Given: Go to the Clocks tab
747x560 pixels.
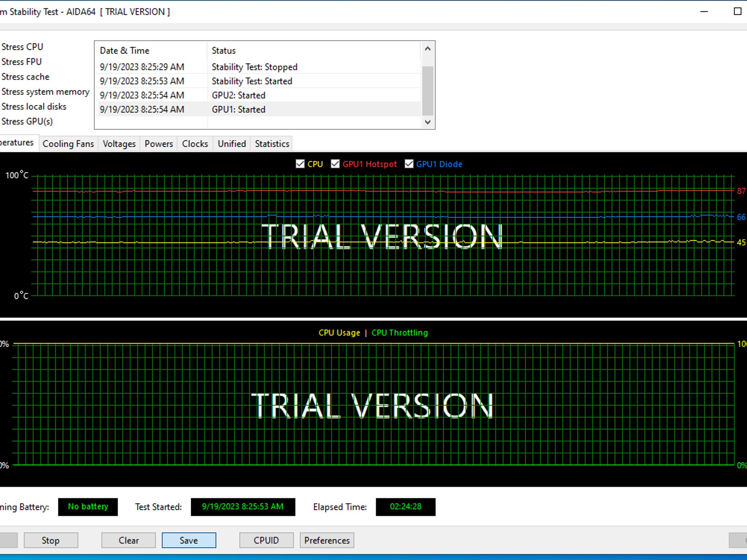Looking at the screenshot, I should (x=195, y=144).
